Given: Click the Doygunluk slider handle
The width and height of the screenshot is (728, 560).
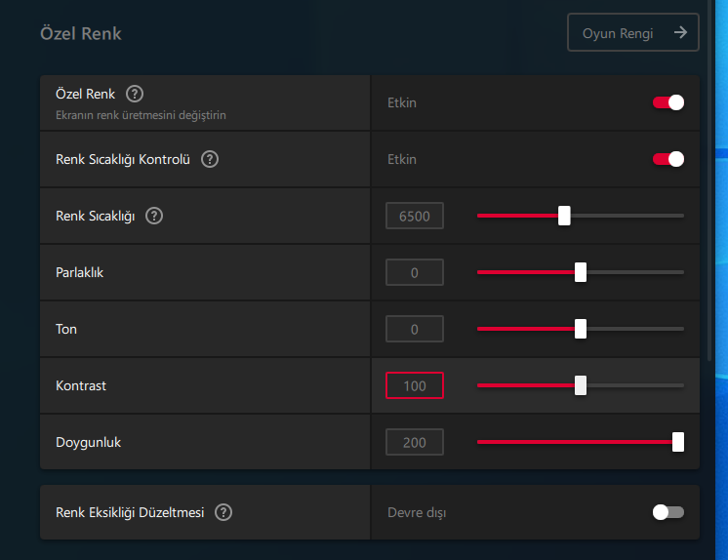Looking at the screenshot, I should pos(678,442).
